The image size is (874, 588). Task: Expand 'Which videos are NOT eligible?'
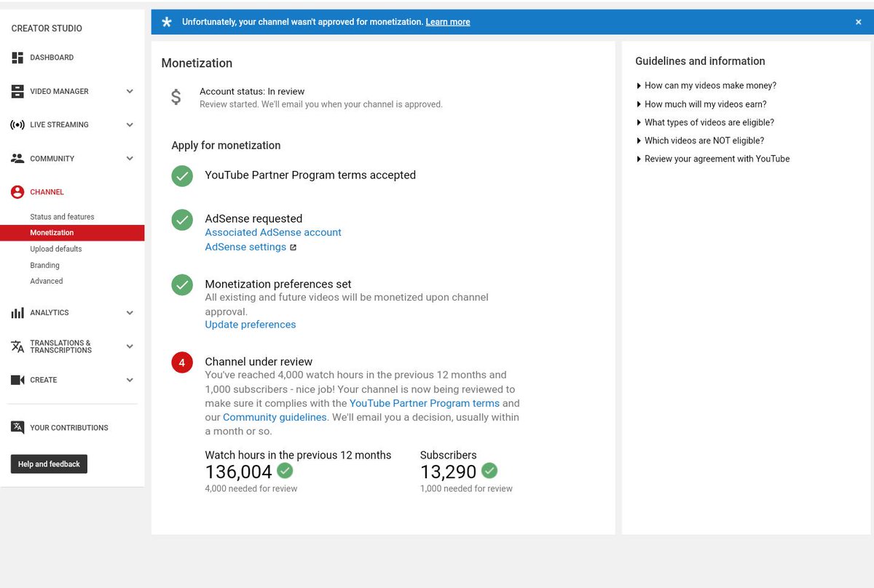point(700,140)
